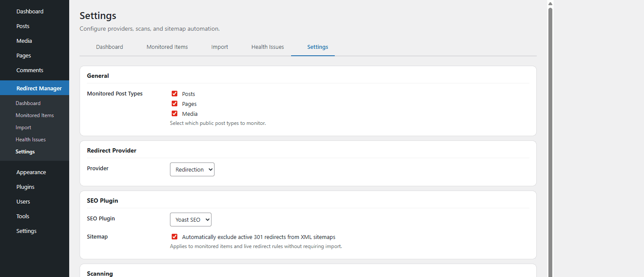Click 'Applies to monitored items and live redirect rules' note
The width and height of the screenshot is (644, 277).
click(x=256, y=246)
